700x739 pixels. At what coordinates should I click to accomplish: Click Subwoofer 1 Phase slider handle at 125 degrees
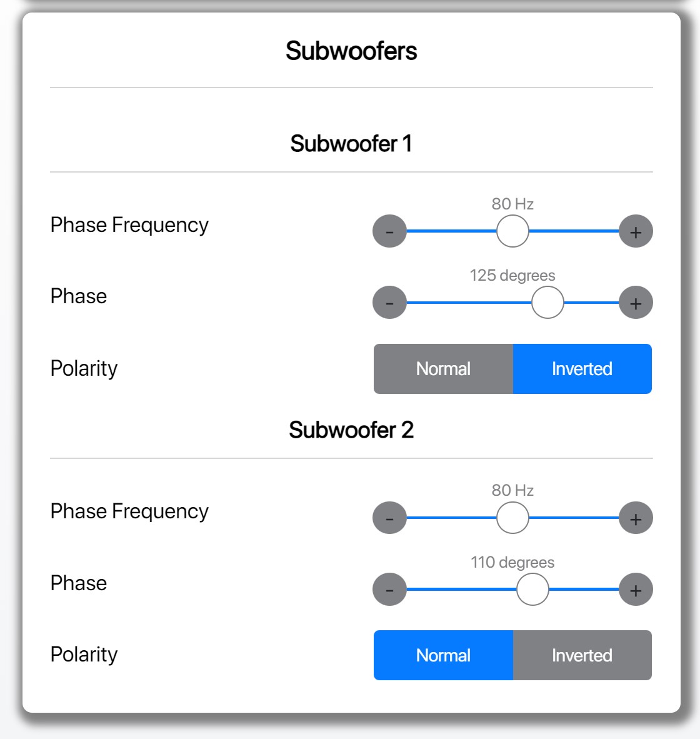[547, 303]
